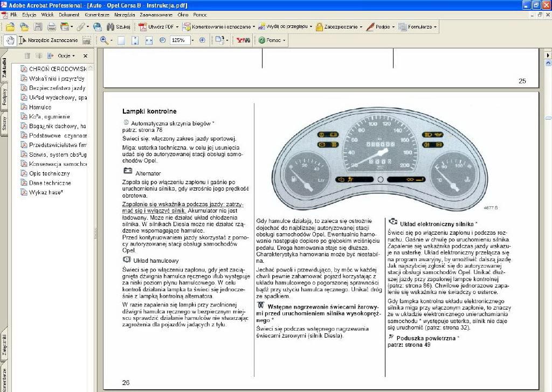Viewport: 552px width, 392px height.
Task: Click the Actual Size page icon
Action: click(121, 40)
